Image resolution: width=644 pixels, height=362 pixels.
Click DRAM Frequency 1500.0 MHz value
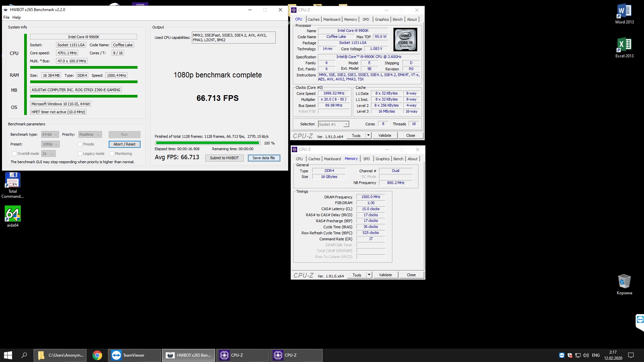pos(371,197)
